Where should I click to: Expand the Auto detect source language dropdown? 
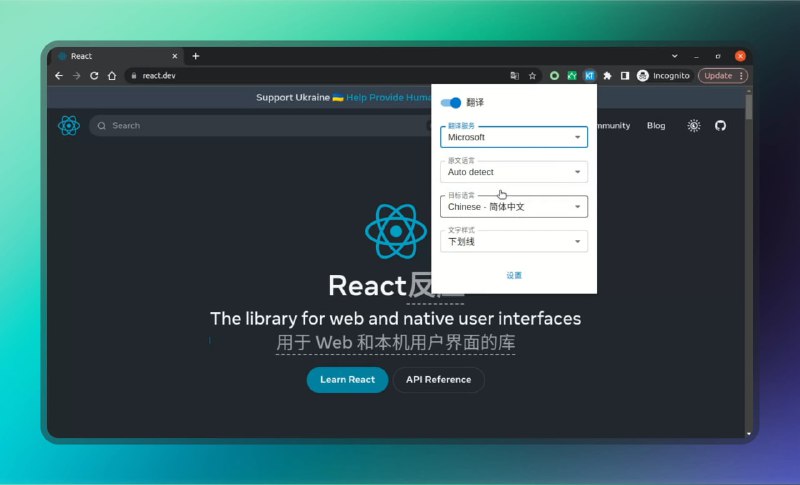click(513, 172)
